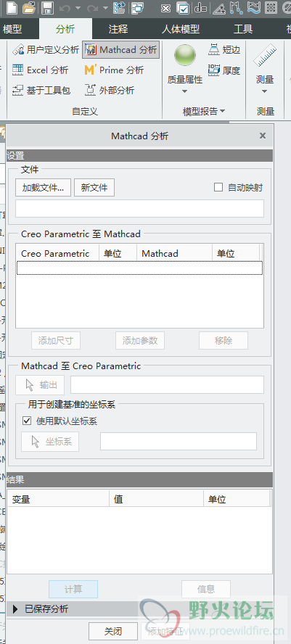The width and height of the screenshot is (291, 644).
Task: Switch to the 模型 ribbon tab
Action: (x=12, y=29)
